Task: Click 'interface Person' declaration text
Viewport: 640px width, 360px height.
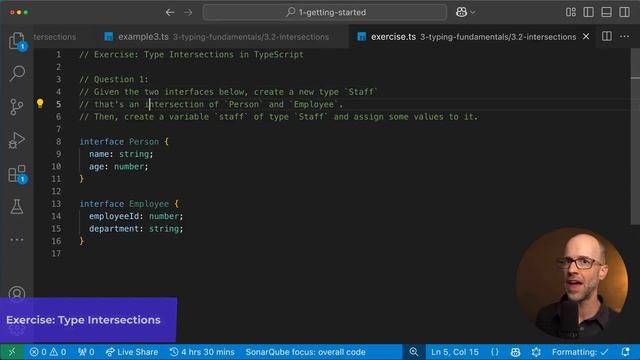Action: tap(119, 142)
